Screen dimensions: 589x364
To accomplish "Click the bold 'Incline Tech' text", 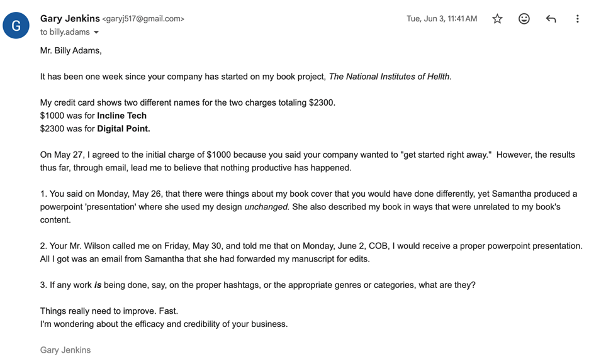I will 121,116.
